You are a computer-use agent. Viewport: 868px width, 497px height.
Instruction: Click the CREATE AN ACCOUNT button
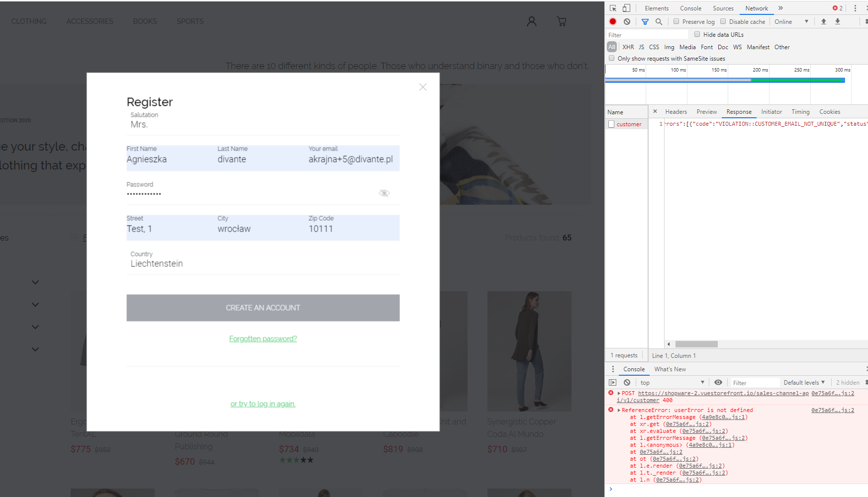pos(263,307)
